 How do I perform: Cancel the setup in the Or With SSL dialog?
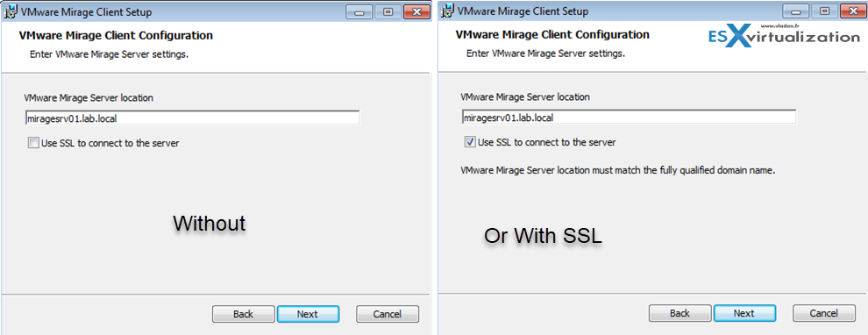tap(823, 313)
